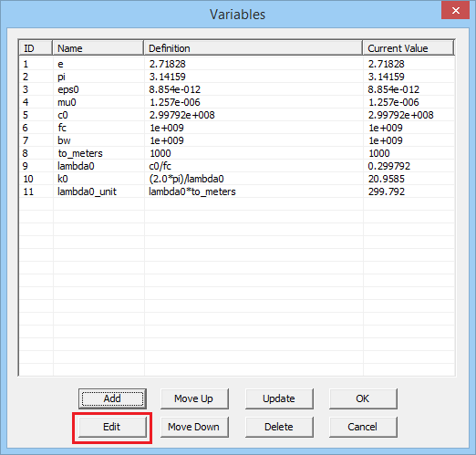
Task: Click the Name column header
Action: coord(98,48)
